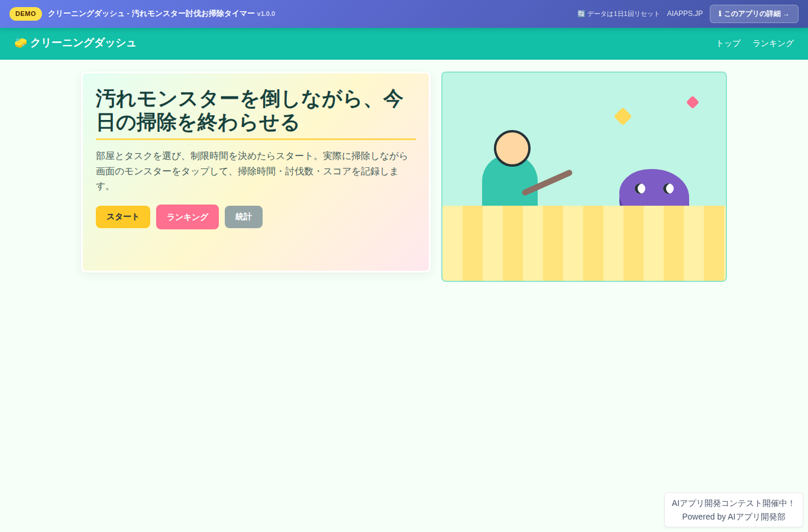
Task: Click the DEMO badge
Action: (25, 14)
